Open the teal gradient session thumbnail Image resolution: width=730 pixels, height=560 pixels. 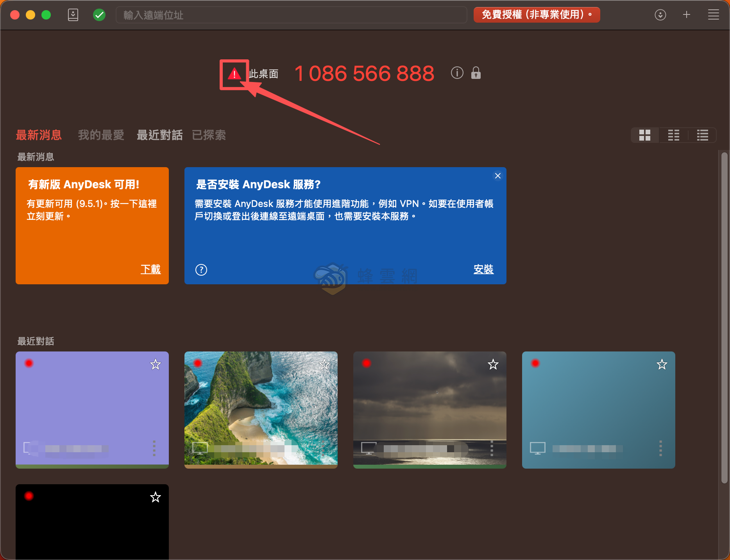pyautogui.click(x=599, y=410)
